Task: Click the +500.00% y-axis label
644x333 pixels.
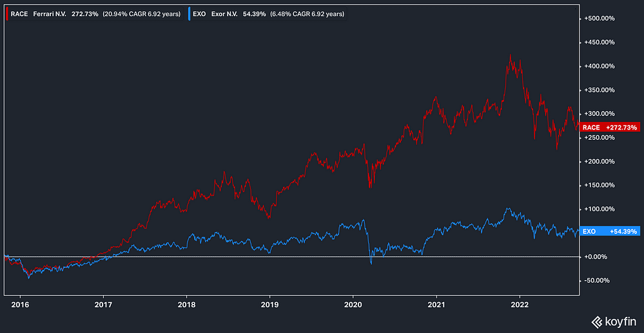Action: 600,19
